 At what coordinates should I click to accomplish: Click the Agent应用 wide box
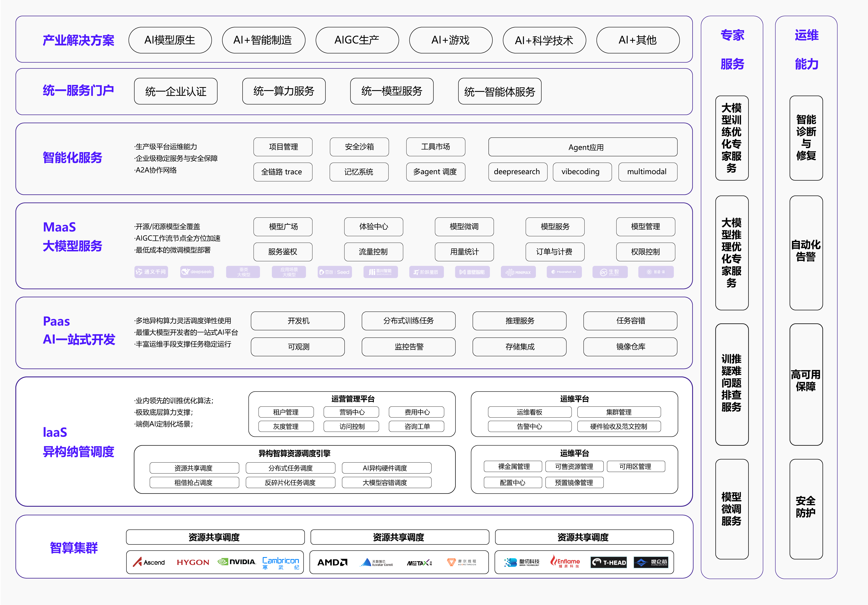pos(583,147)
